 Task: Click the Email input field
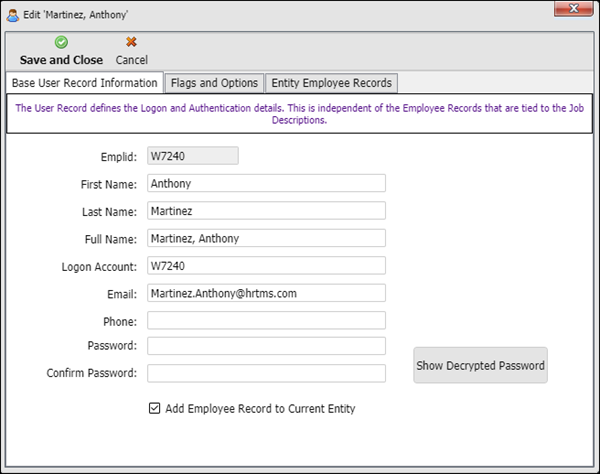pyautogui.click(x=266, y=293)
